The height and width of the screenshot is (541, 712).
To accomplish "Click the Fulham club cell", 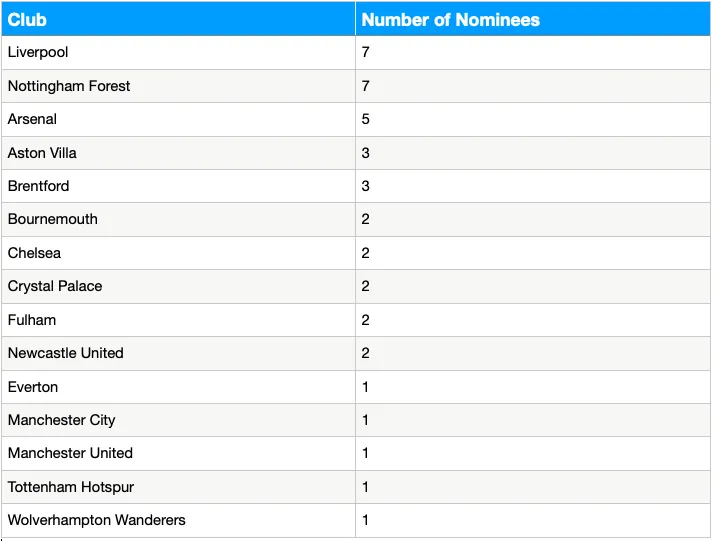I will click(x=32, y=320).
